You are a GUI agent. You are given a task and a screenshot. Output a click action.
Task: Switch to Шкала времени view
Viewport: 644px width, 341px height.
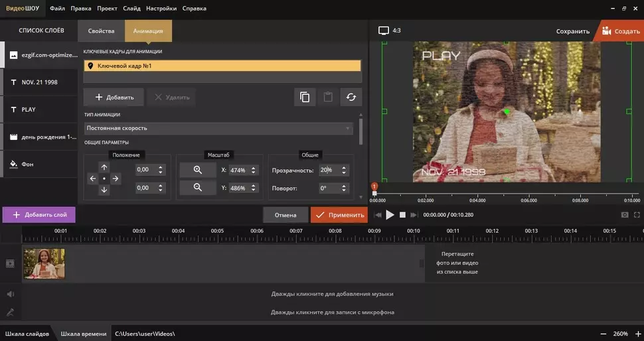click(84, 334)
